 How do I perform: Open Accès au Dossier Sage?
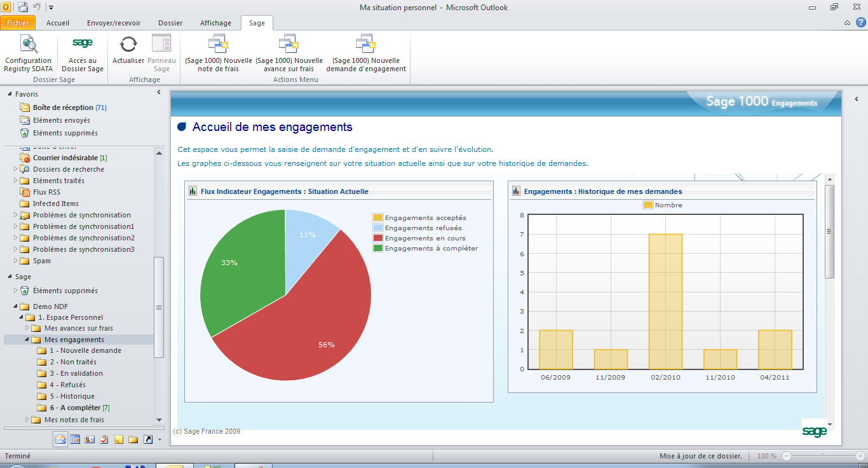(83, 53)
